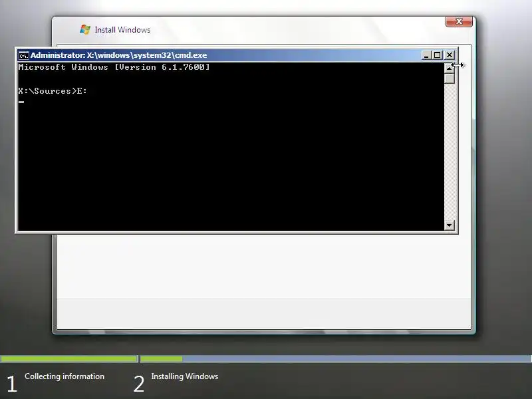This screenshot has height=399, width=532.
Task: Click the X:\Sources>E: prompt line
Action: point(53,91)
